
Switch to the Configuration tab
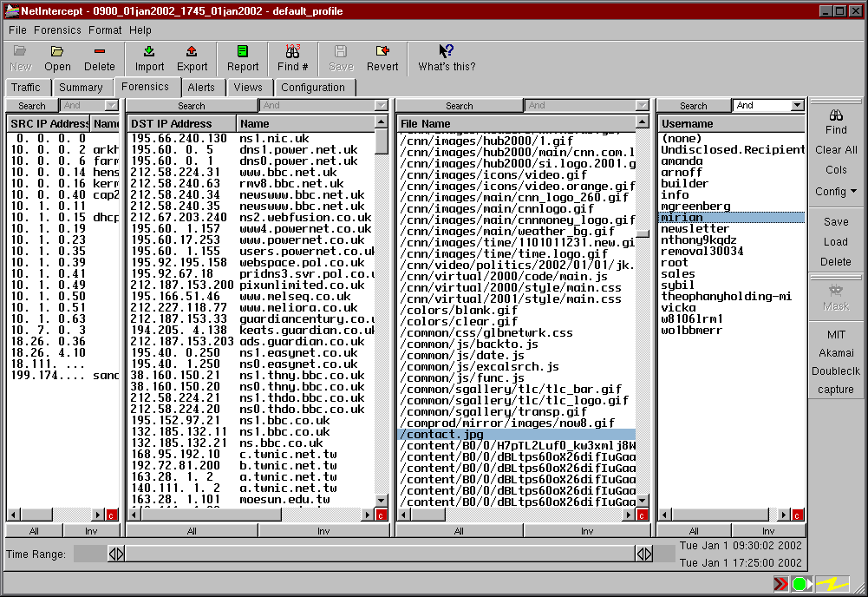(313, 88)
